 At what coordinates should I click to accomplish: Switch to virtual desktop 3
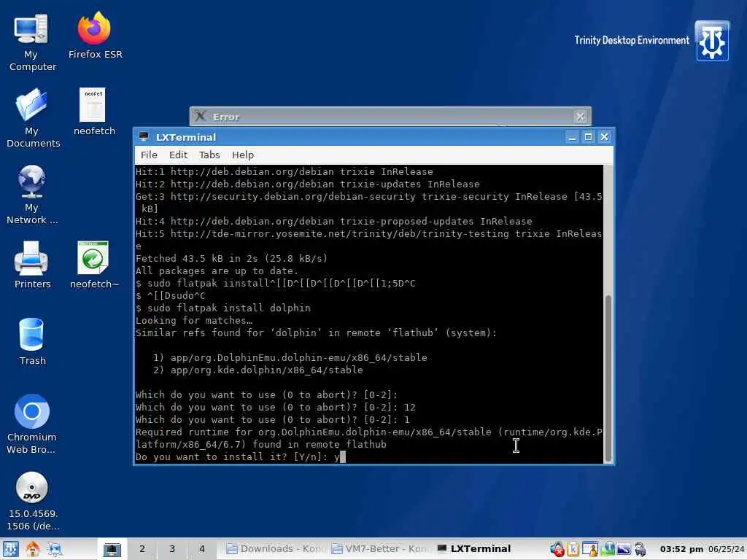172,549
